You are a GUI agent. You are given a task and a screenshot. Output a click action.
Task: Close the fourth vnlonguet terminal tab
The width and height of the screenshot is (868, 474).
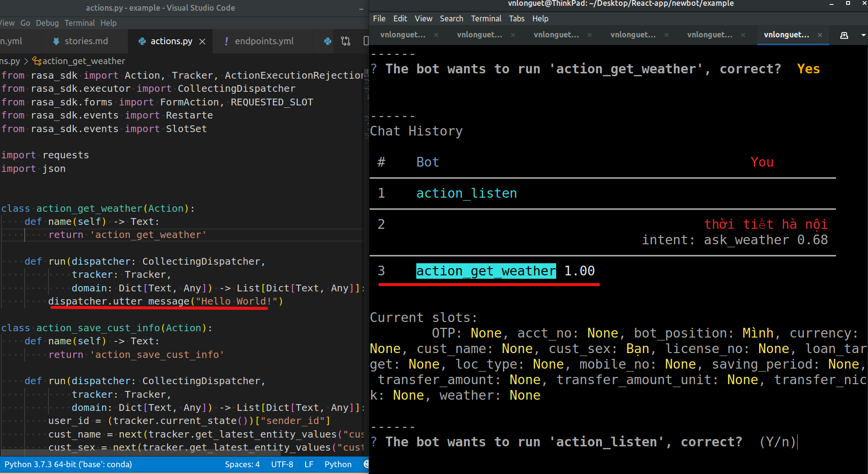click(666, 35)
